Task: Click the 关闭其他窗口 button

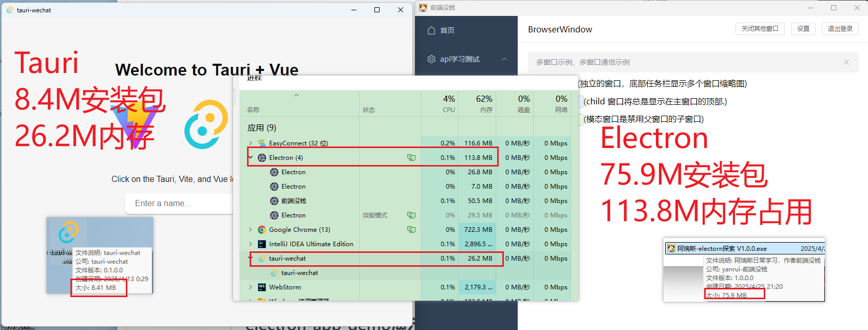Action: (760, 29)
